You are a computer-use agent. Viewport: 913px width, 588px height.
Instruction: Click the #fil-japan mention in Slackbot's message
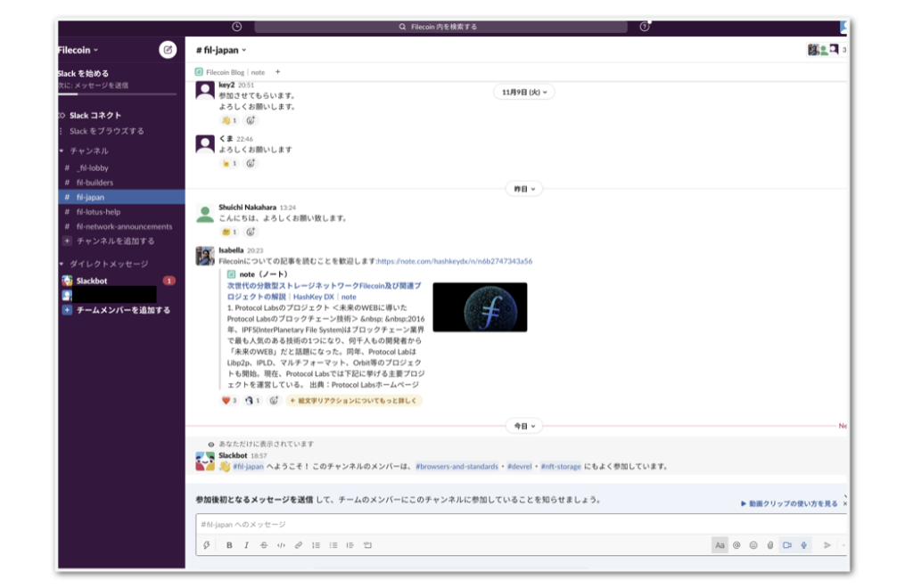pyautogui.click(x=248, y=467)
